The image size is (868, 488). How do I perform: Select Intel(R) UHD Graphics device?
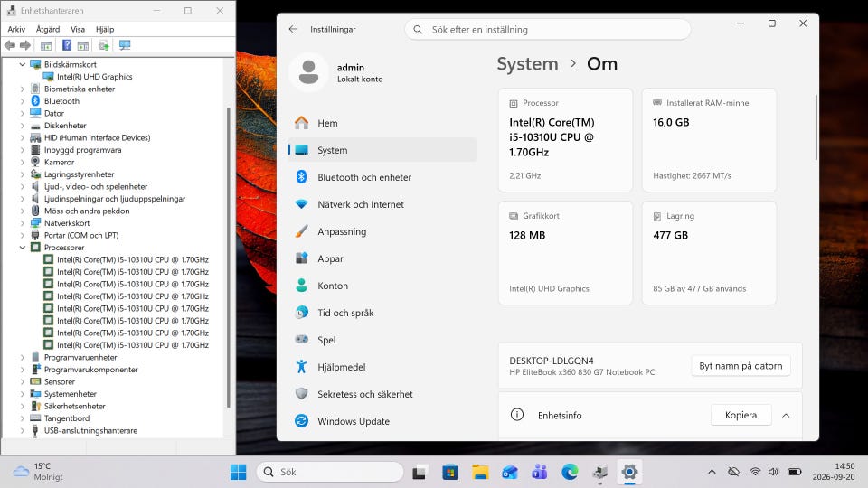pyautogui.click(x=95, y=76)
